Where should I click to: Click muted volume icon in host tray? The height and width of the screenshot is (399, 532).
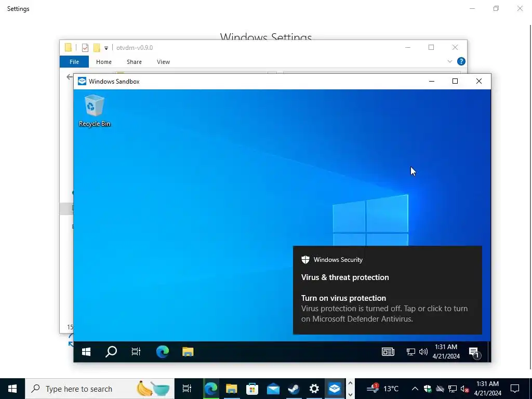pyautogui.click(x=464, y=389)
